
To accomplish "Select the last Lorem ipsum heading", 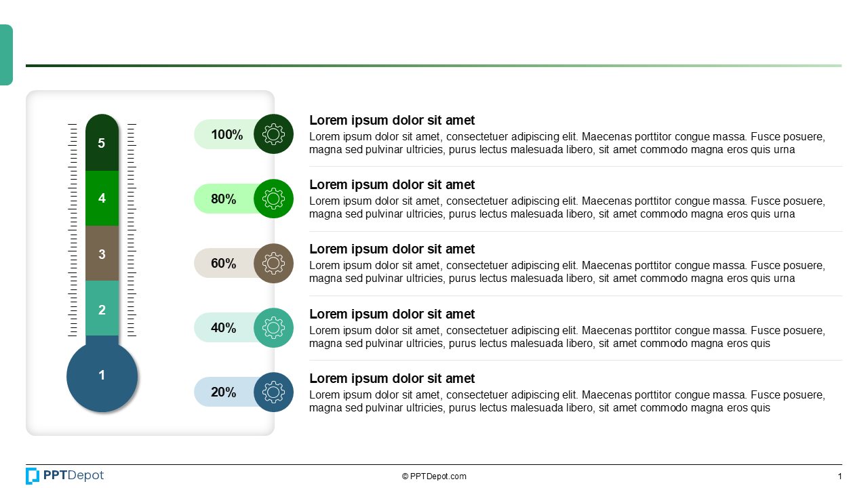I will pyautogui.click(x=392, y=379).
